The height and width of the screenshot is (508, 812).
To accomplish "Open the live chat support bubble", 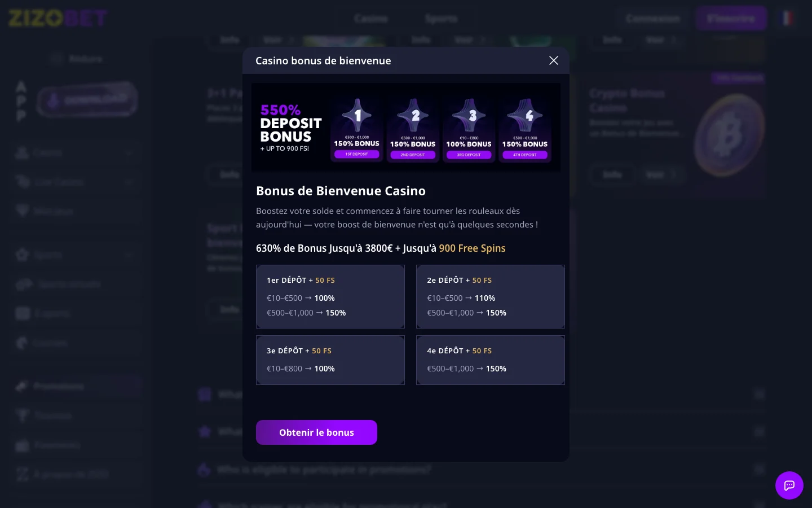I will click(x=789, y=485).
